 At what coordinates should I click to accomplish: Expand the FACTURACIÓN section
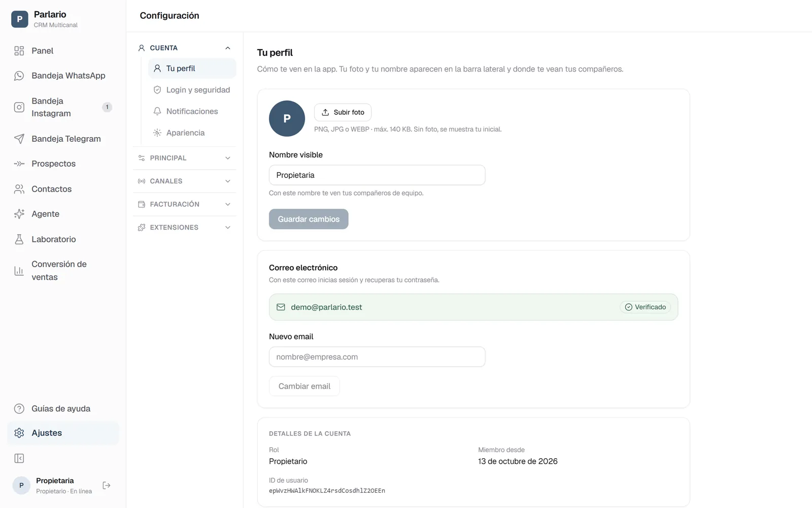click(185, 204)
